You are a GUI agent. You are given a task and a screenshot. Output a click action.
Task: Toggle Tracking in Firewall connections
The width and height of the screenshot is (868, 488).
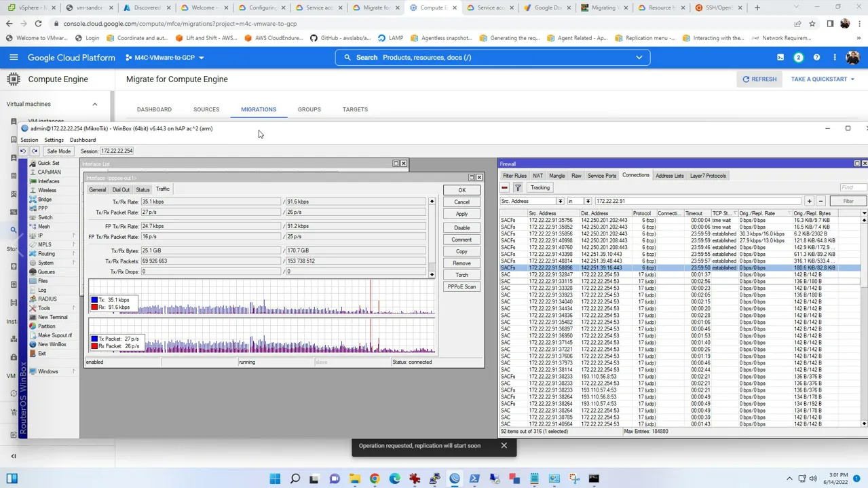tap(540, 188)
